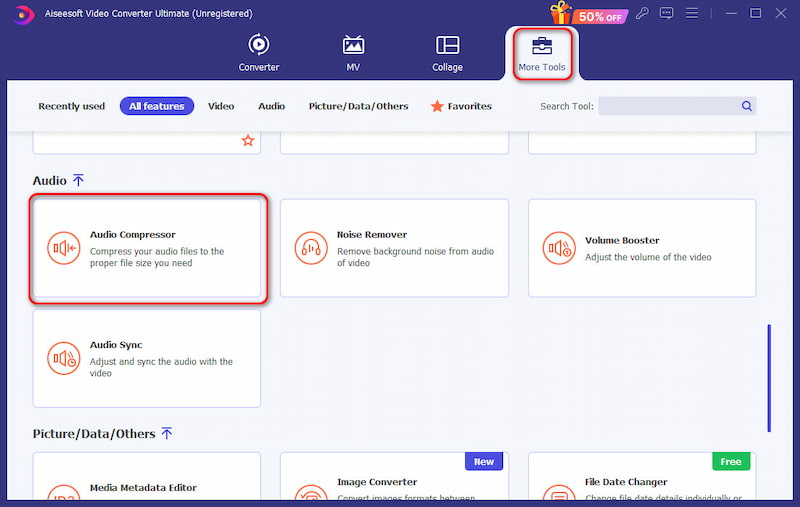The width and height of the screenshot is (800, 507).
Task: Click the Favorites star icon
Action: click(437, 106)
